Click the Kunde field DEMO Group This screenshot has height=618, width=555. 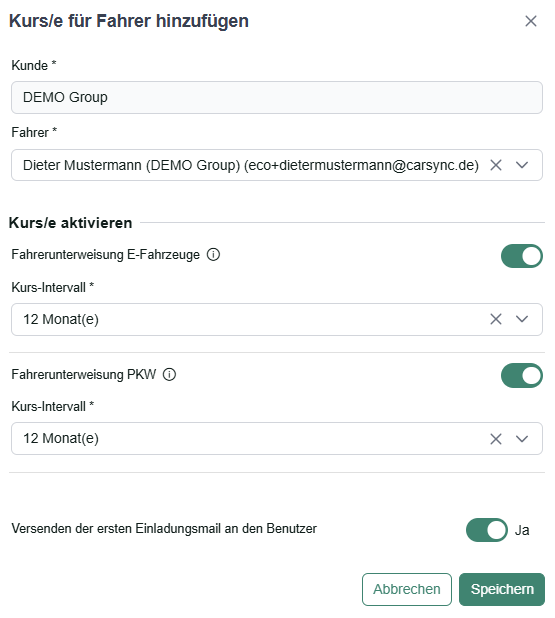click(x=277, y=97)
